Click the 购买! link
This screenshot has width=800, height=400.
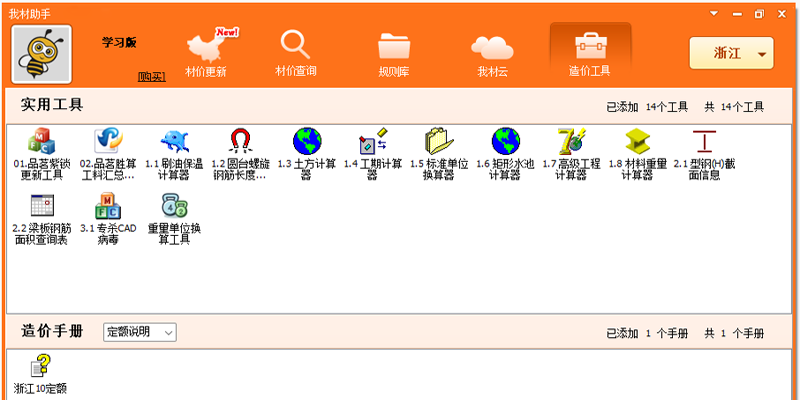(152, 77)
